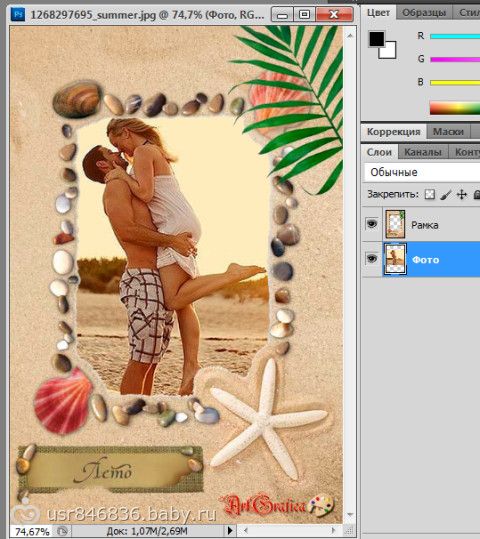Select the Рамка layer thumbnail
This screenshot has width=480, height=539.
click(395, 224)
